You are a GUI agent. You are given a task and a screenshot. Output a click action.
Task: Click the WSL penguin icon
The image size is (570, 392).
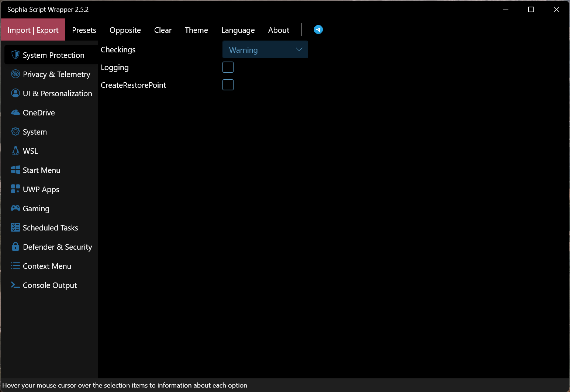point(15,151)
